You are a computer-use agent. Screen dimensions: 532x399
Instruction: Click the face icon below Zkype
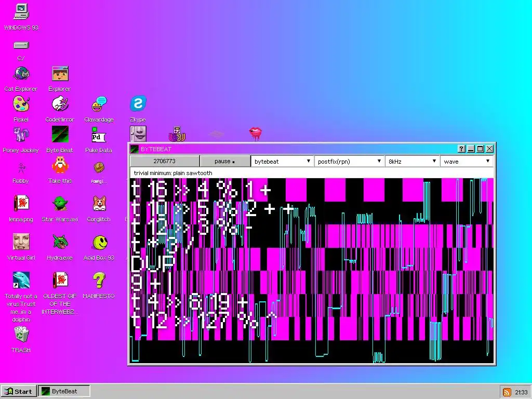[138, 134]
